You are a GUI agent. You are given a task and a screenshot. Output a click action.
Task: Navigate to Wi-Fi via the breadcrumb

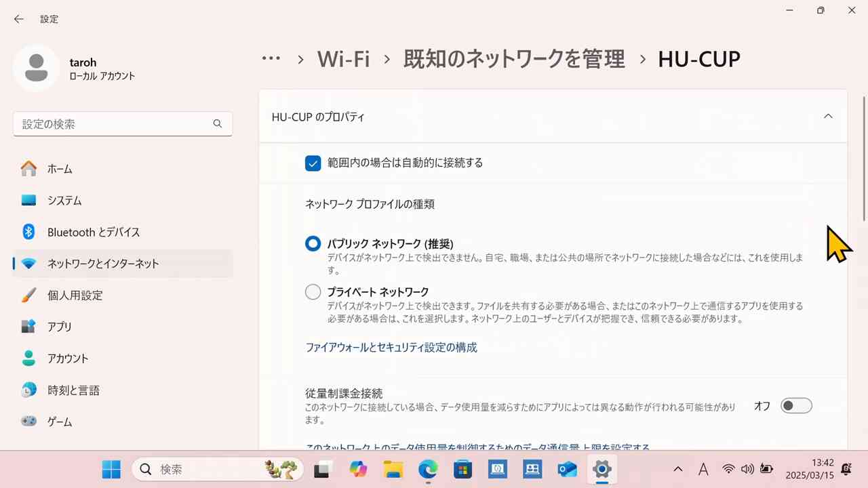[x=343, y=58]
